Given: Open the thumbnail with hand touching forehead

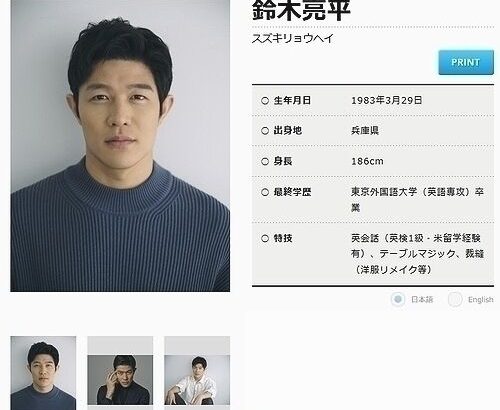Looking at the screenshot, I should (x=120, y=379).
